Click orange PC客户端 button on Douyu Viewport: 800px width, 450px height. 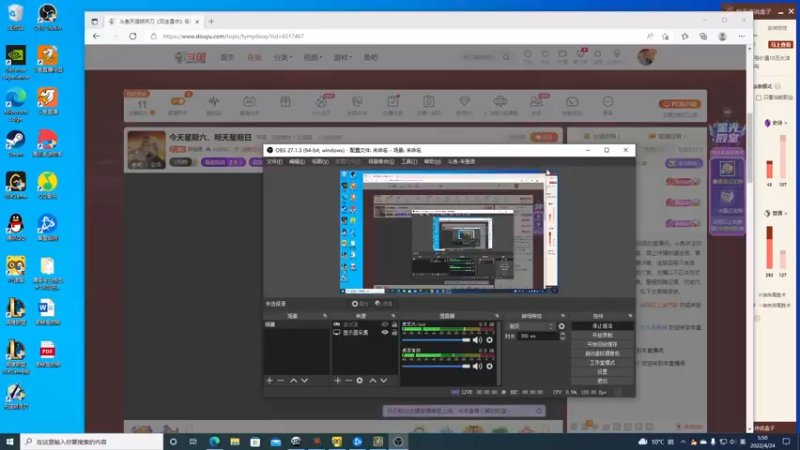pyautogui.click(x=680, y=104)
